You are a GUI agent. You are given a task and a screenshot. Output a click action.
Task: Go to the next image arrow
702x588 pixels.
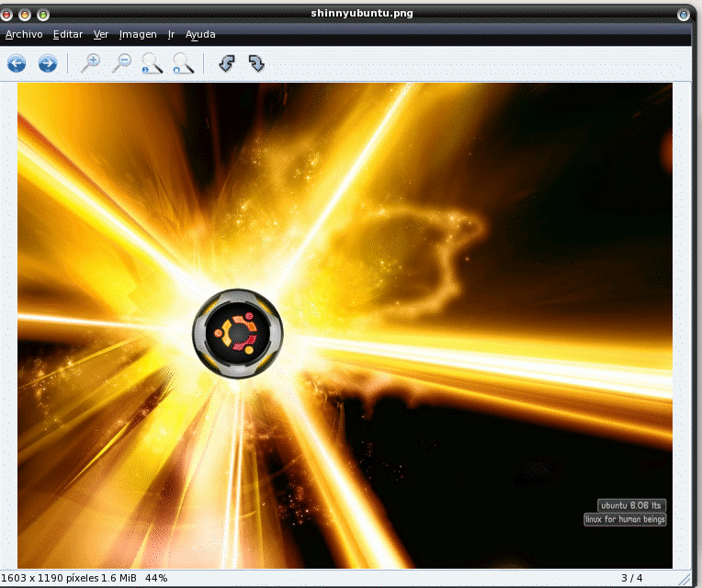click(48, 63)
